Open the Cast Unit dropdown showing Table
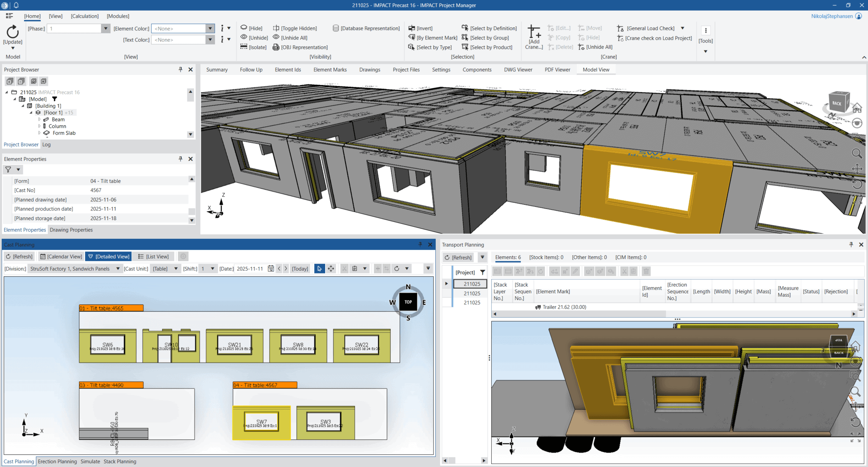This screenshot has width=868, height=467. [175, 268]
